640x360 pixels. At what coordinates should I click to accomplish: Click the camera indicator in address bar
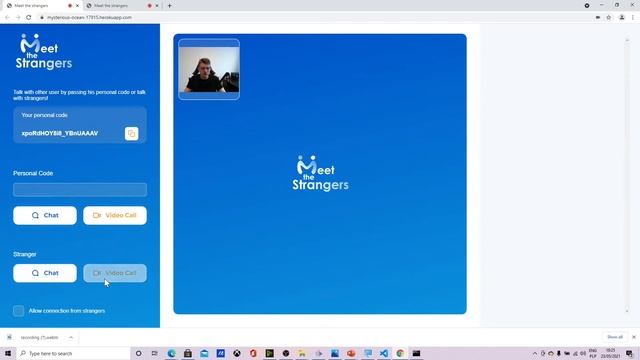[x=598, y=18]
